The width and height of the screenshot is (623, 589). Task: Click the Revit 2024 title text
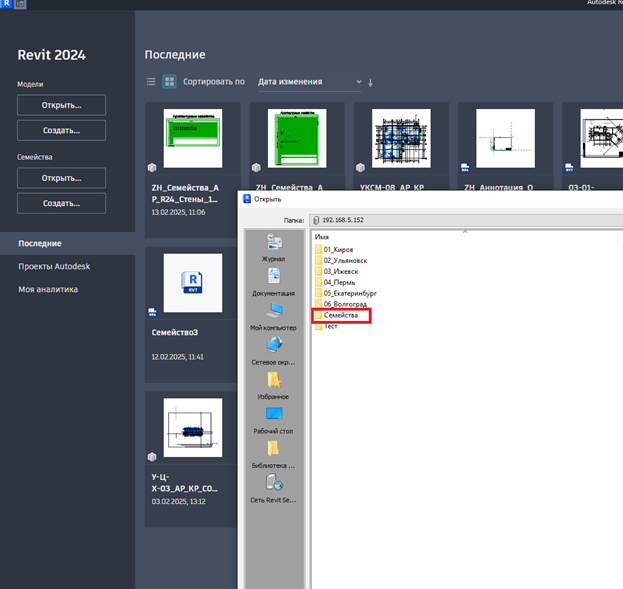52,55
